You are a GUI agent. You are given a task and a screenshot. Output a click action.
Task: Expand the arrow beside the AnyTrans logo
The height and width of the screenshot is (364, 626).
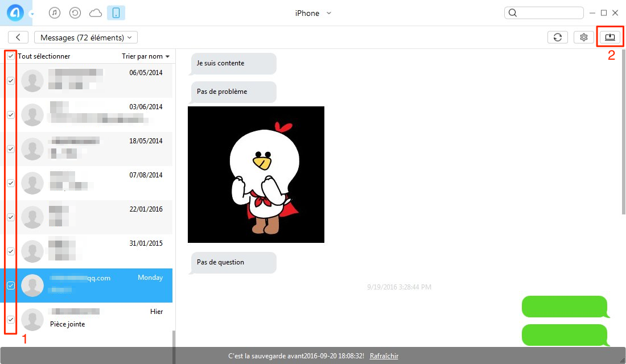pyautogui.click(x=32, y=14)
